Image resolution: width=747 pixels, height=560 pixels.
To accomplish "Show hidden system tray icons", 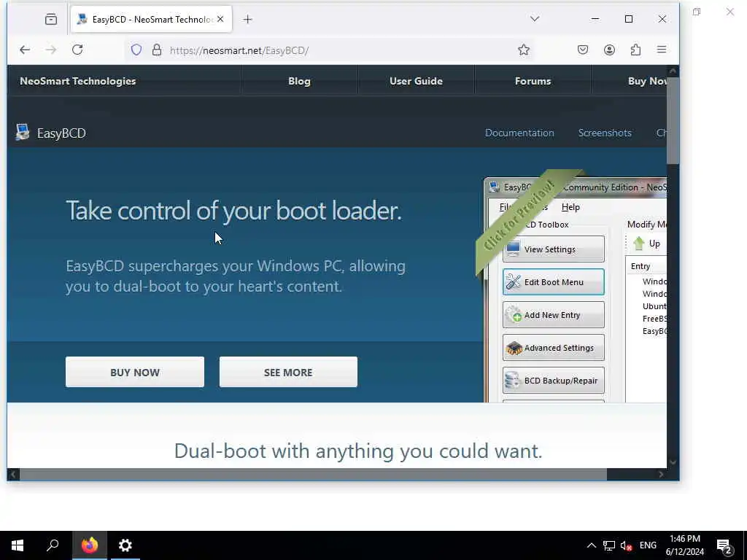I will [591, 545].
